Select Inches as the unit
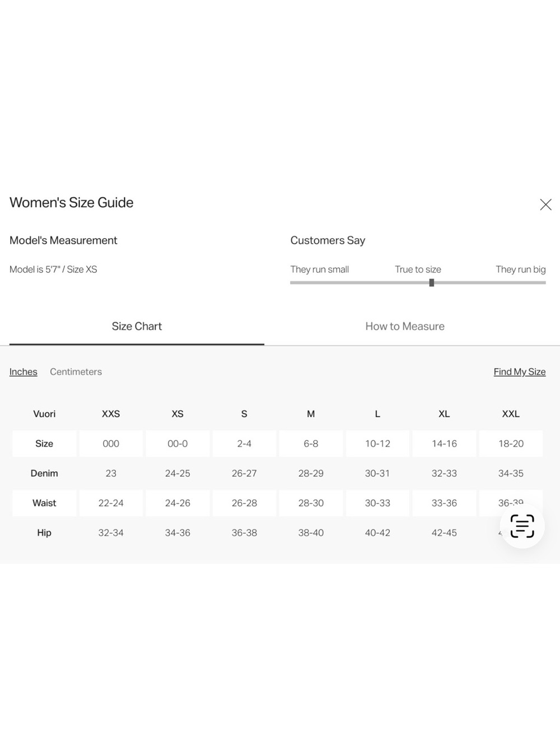560x747 pixels. tap(24, 372)
